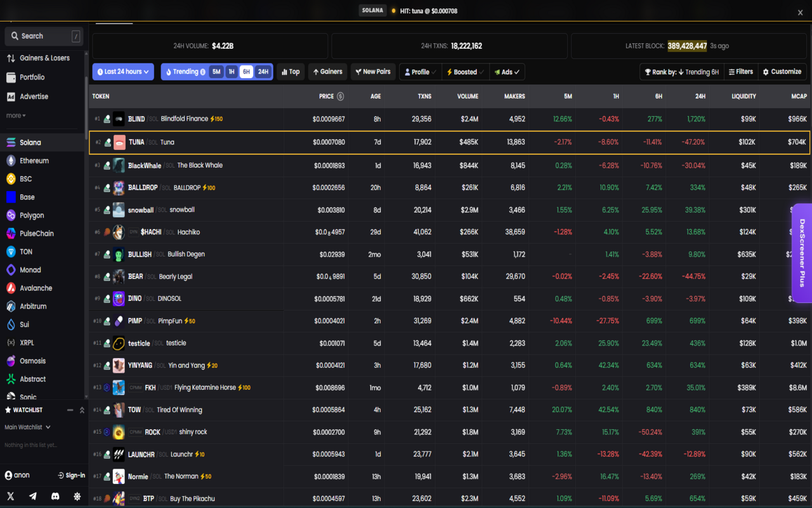Click the Sui chain icon

11,324
